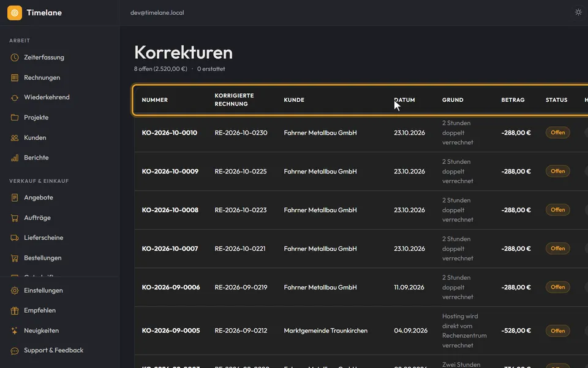
Task: Click invoice RE-2026-09-0219
Action: 241,288
